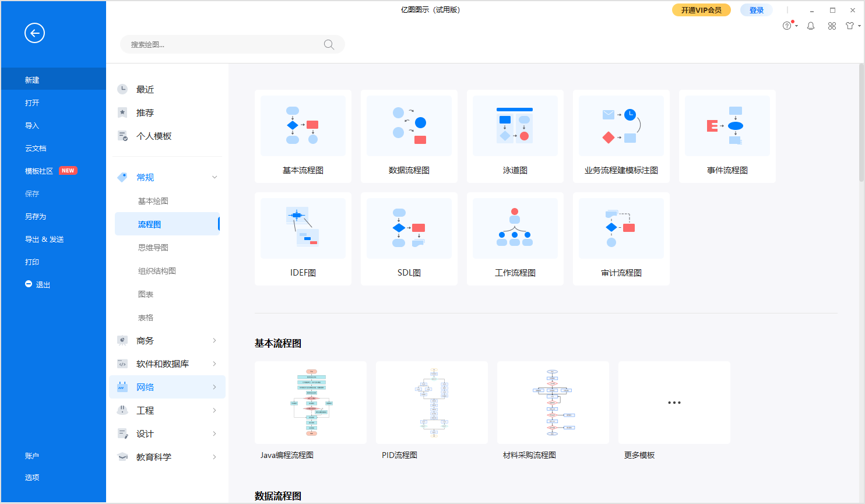Open the Java编程流程图 template thumbnail
Image resolution: width=865 pixels, height=504 pixels.
pyautogui.click(x=310, y=402)
